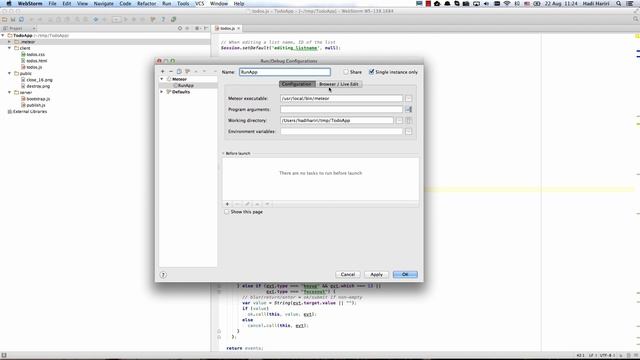Open Notification Center list icon
The image size is (640, 360).
pos(630,3)
